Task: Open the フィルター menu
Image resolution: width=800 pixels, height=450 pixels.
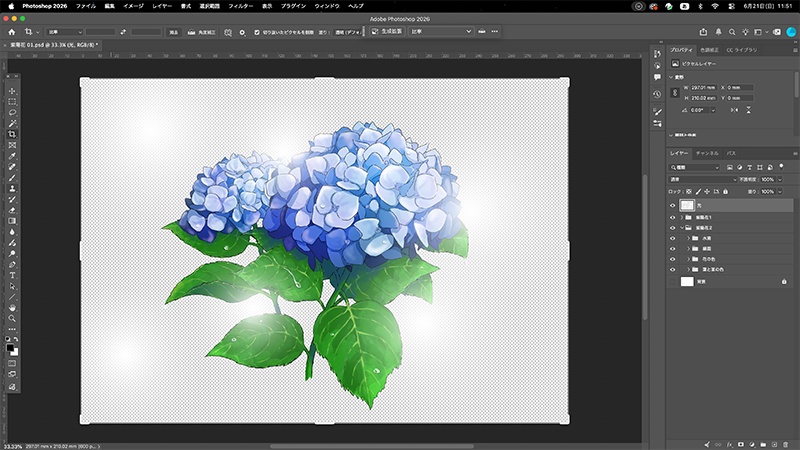Action: [x=240, y=6]
